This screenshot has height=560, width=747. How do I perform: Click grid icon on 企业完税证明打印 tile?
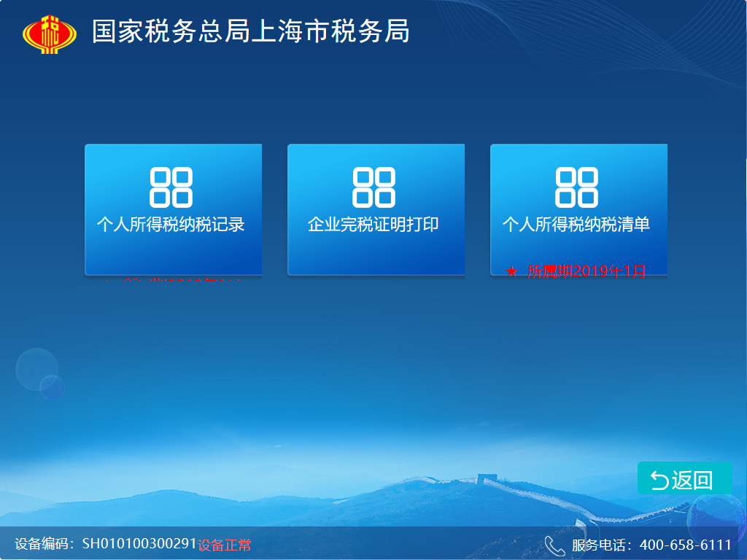pos(373,187)
